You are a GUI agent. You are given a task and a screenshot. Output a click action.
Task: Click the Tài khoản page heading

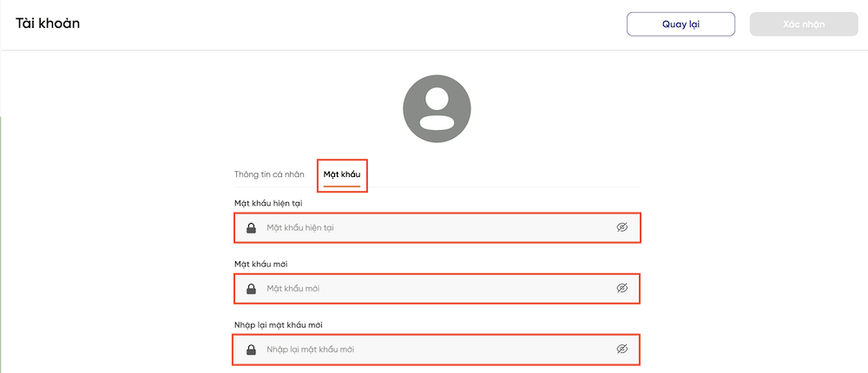tap(48, 23)
